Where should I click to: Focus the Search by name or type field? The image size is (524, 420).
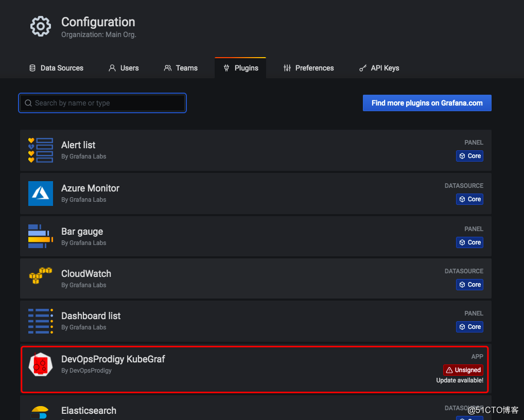click(x=102, y=103)
